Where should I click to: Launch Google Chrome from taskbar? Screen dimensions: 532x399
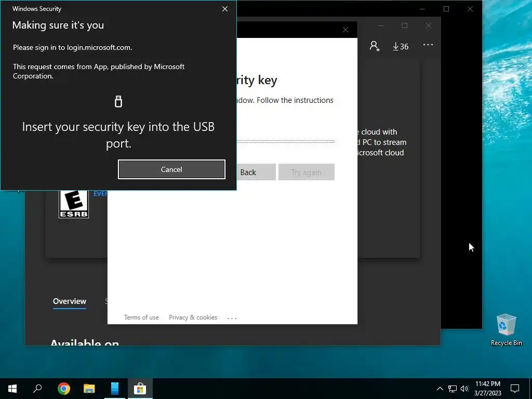coord(64,389)
